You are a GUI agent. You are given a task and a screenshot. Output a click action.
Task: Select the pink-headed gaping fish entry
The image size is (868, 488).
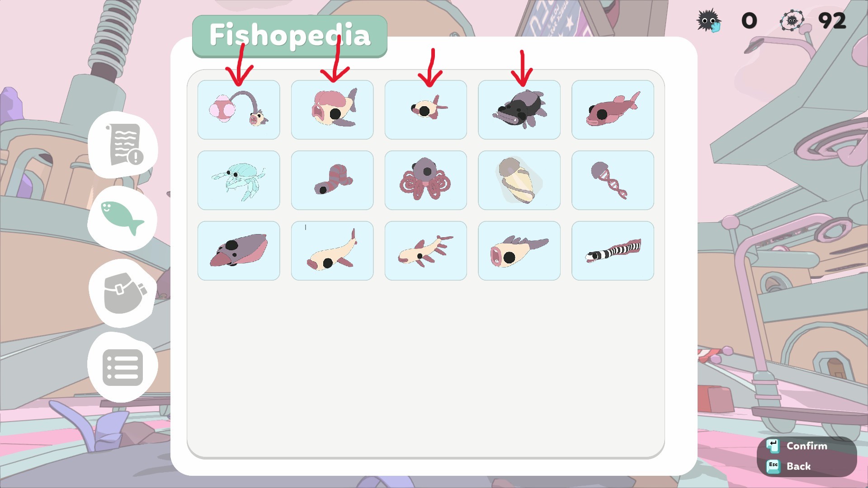tap(332, 110)
